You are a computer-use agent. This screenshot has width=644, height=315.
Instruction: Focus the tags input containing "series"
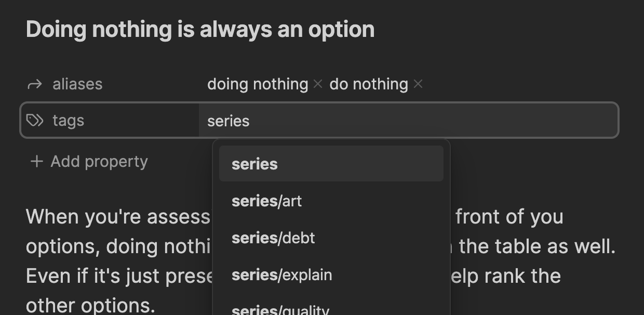(408, 121)
